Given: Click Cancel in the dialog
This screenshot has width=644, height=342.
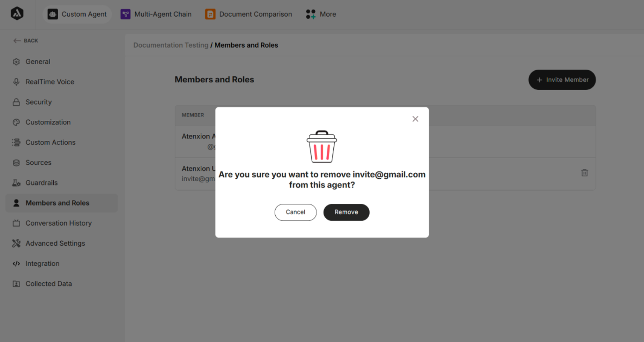Looking at the screenshot, I should coord(296,212).
